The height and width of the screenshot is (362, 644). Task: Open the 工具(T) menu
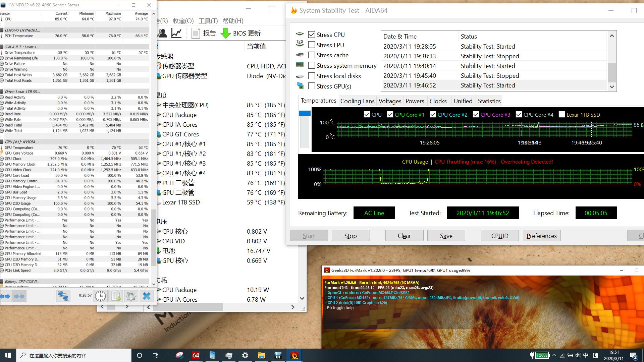click(208, 21)
